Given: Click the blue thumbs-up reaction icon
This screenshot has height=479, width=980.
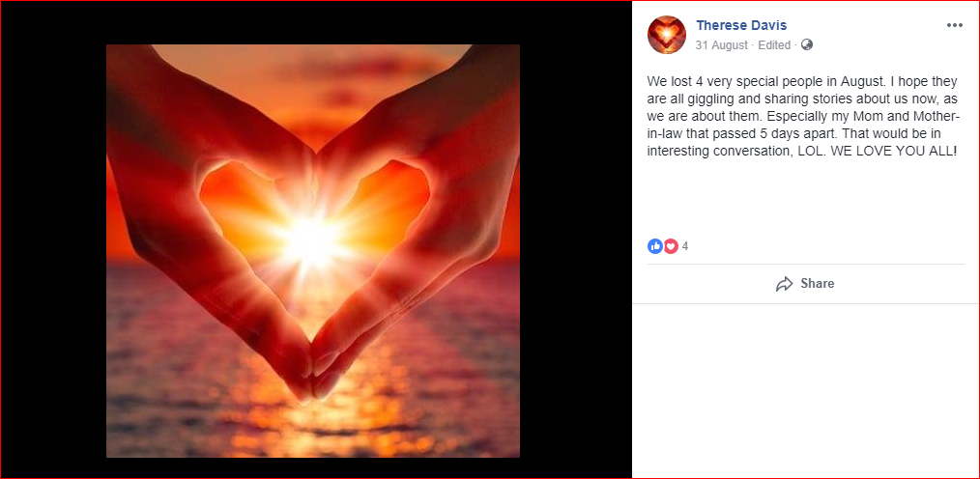Looking at the screenshot, I should (x=655, y=246).
